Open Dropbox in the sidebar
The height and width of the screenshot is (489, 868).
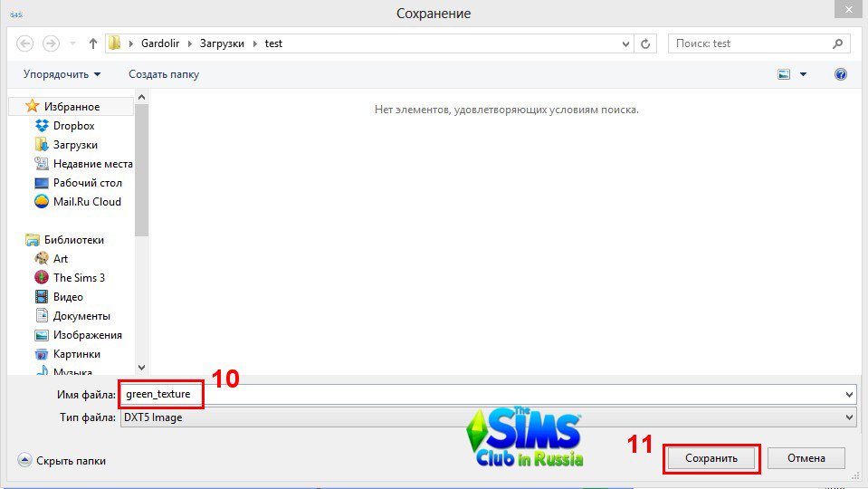click(73, 126)
